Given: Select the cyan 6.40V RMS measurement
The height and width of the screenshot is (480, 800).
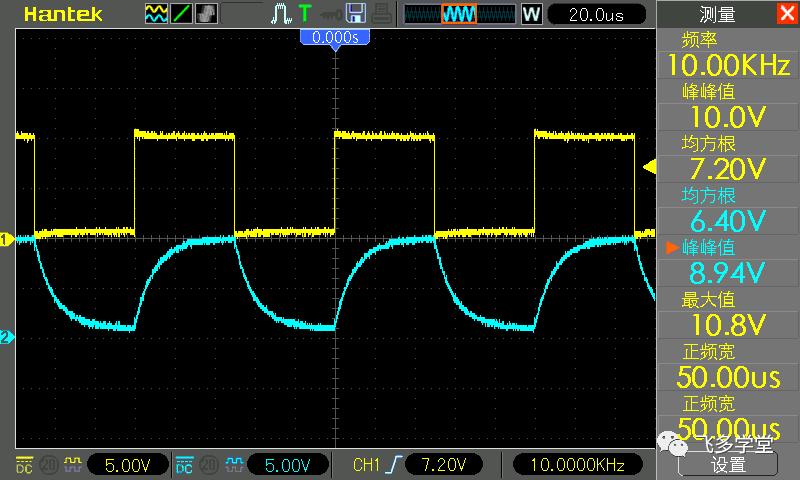Looking at the screenshot, I should pos(728,221).
